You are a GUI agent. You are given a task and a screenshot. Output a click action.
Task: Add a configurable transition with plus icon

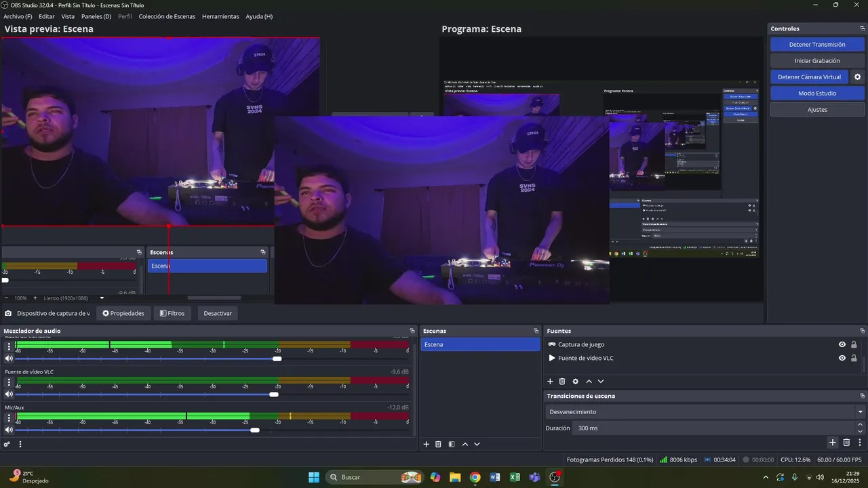click(x=833, y=443)
